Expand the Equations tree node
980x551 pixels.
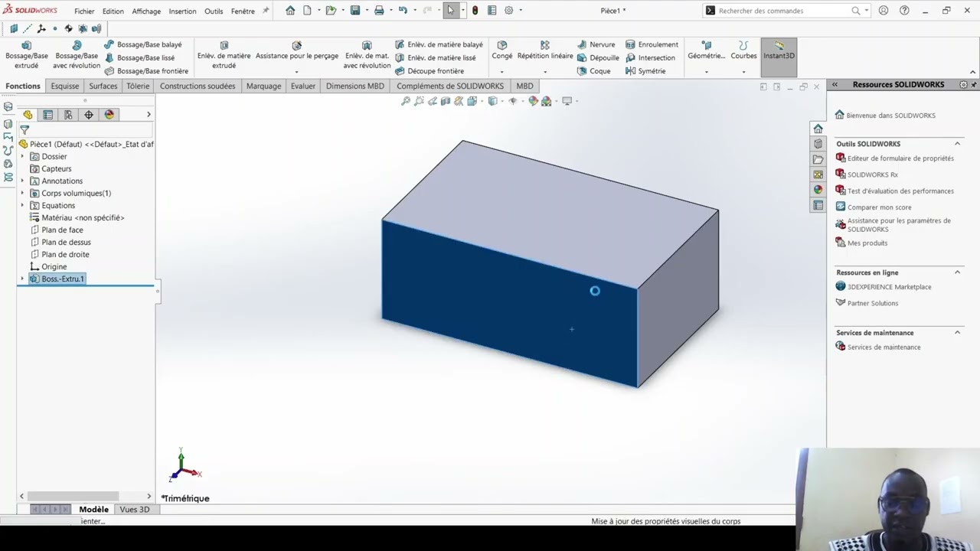point(22,205)
